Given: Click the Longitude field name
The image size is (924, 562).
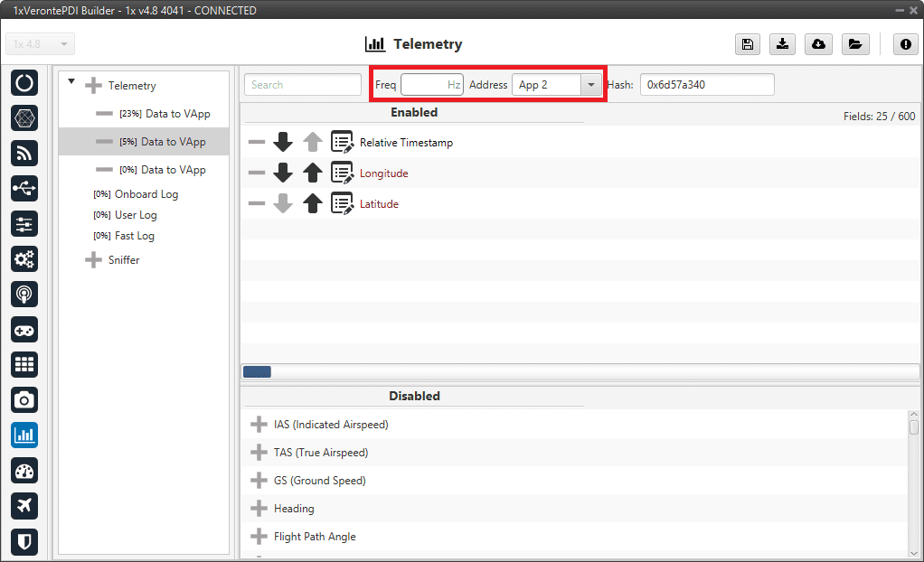Looking at the screenshot, I should (x=383, y=173).
